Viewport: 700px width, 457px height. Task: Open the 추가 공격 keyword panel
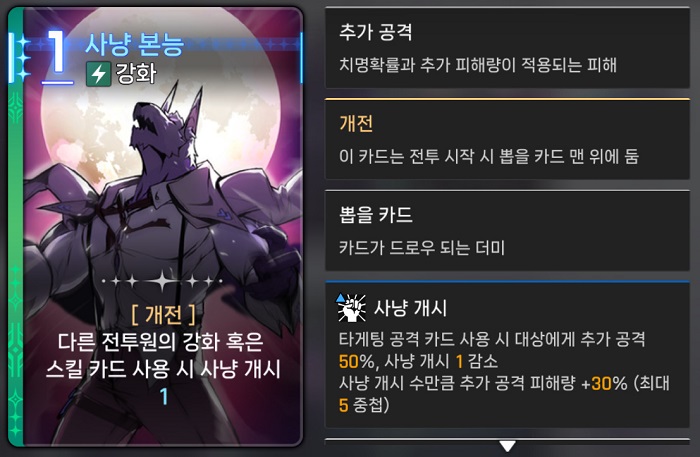[x=507, y=48]
